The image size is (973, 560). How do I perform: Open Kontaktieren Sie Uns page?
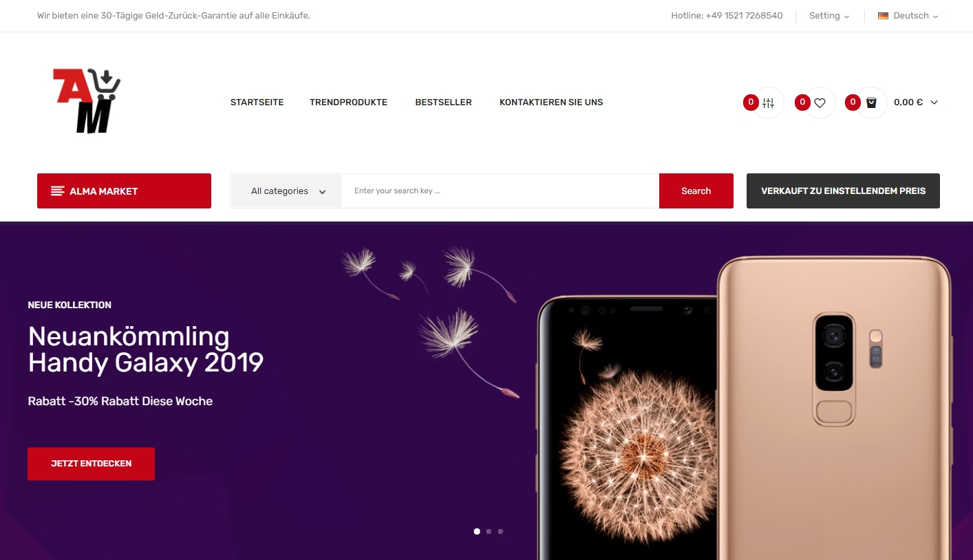(551, 102)
